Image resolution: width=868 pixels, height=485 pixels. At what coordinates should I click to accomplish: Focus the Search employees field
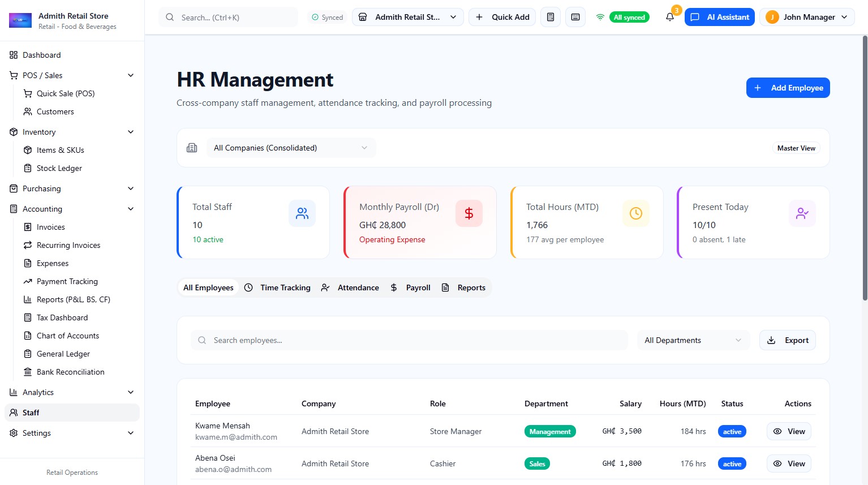410,340
